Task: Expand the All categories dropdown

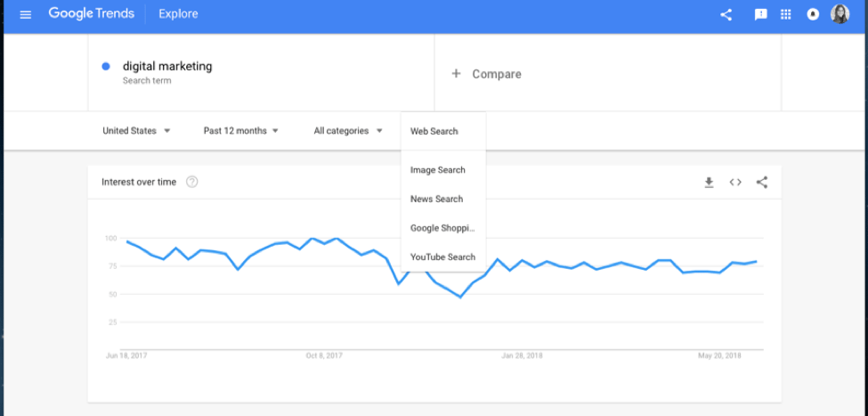Action: pyautogui.click(x=347, y=131)
